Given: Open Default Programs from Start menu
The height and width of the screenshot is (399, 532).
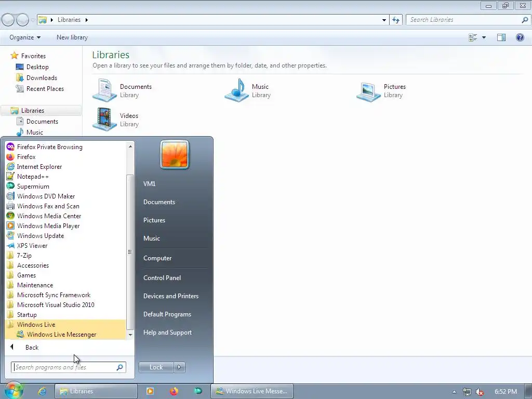Looking at the screenshot, I should point(167,314).
